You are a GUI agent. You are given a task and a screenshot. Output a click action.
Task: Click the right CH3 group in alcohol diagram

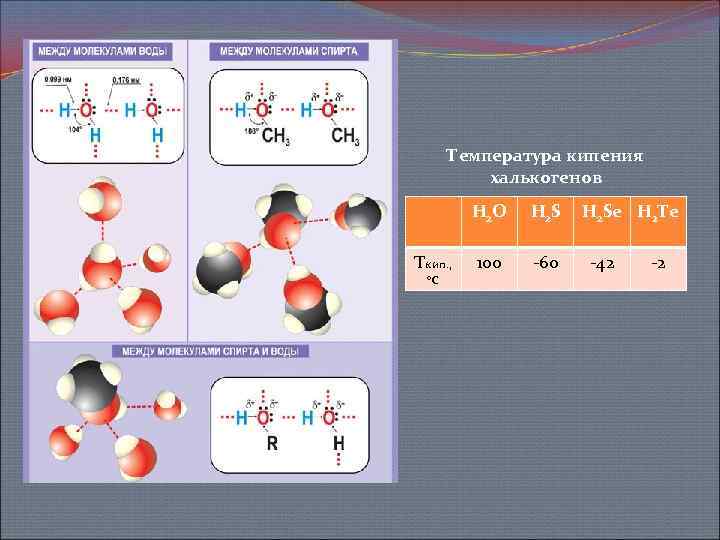click(345, 136)
